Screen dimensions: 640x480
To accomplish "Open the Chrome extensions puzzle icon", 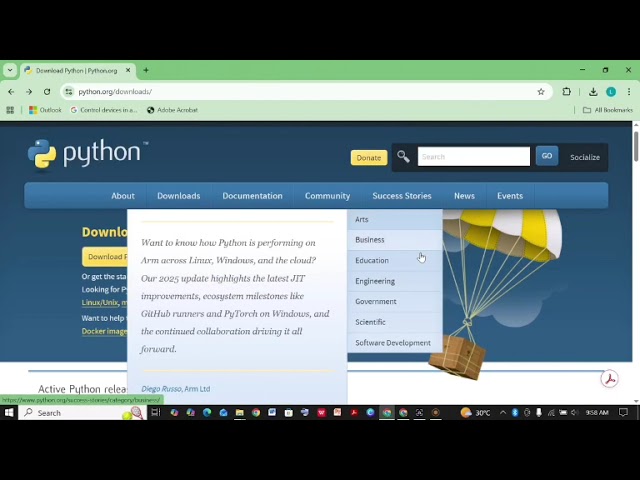I will click(x=567, y=92).
